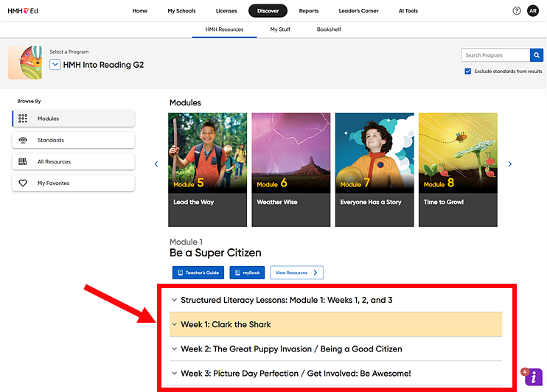Click the HMH Into Reading G2 program title
Screen dimensions: 547x392
pos(103,65)
